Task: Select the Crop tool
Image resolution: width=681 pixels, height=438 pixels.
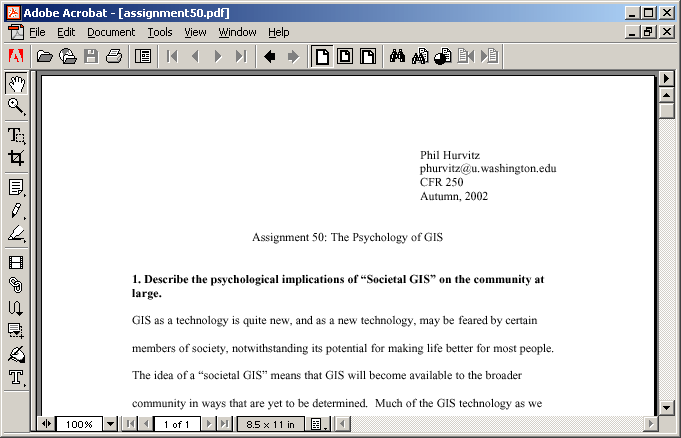Action: [x=17, y=158]
